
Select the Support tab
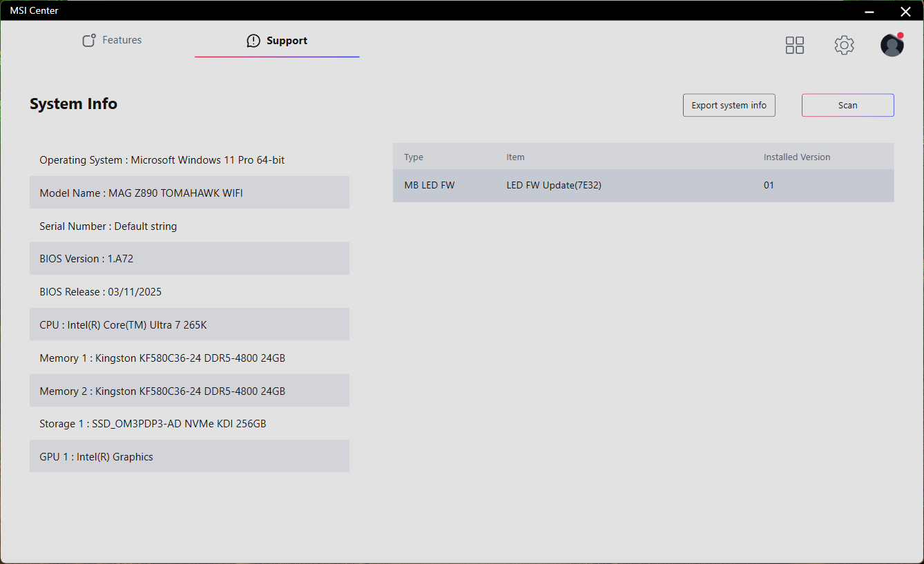click(277, 41)
